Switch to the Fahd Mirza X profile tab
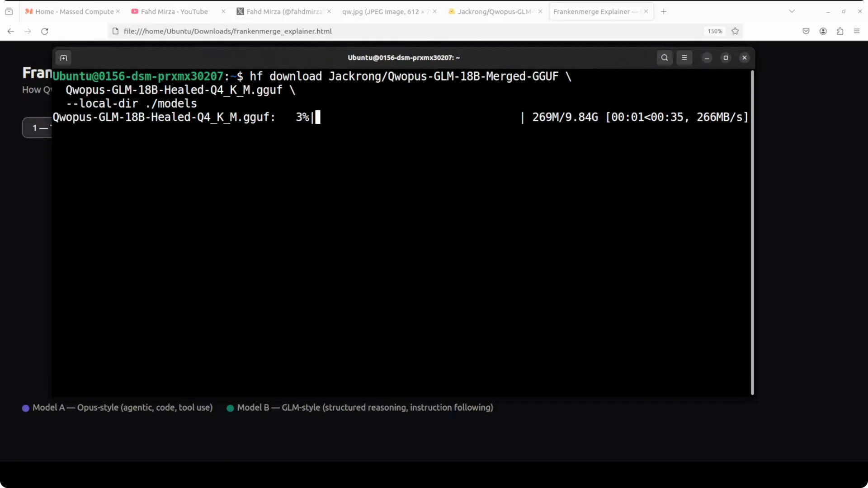868x488 pixels. point(280,12)
